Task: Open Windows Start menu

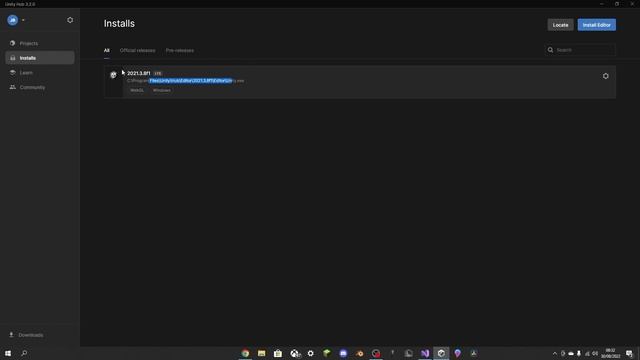Action: coord(8,353)
